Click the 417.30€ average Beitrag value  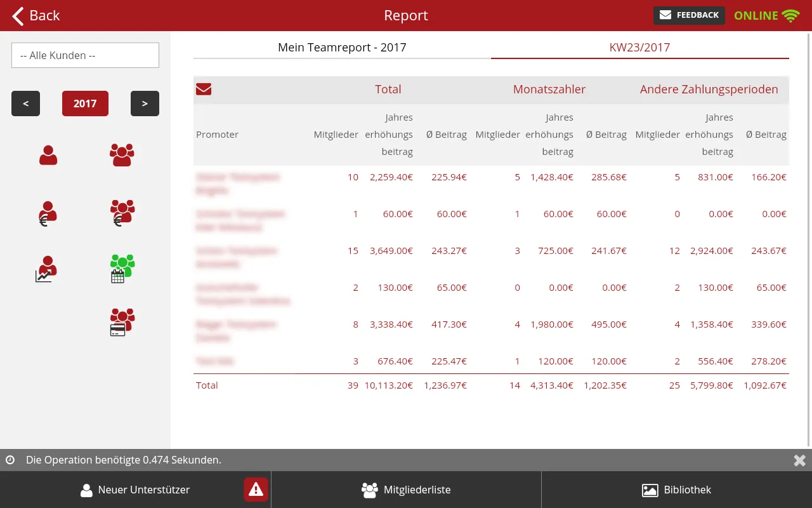coord(449,324)
